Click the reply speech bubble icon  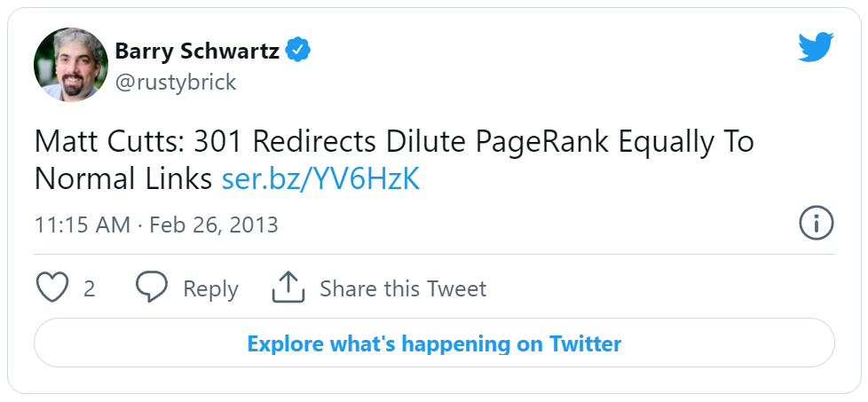[x=152, y=287]
